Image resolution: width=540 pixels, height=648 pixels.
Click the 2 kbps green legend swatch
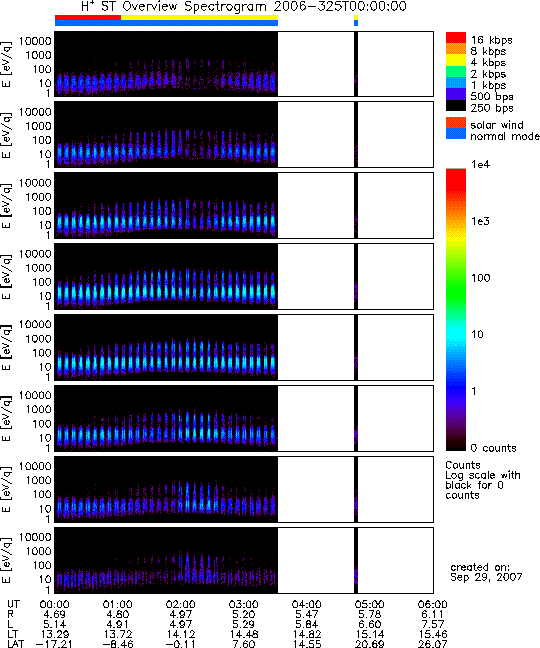(456, 71)
